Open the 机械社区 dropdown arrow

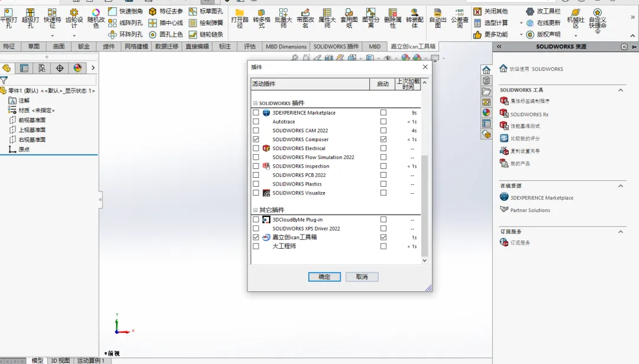click(576, 36)
